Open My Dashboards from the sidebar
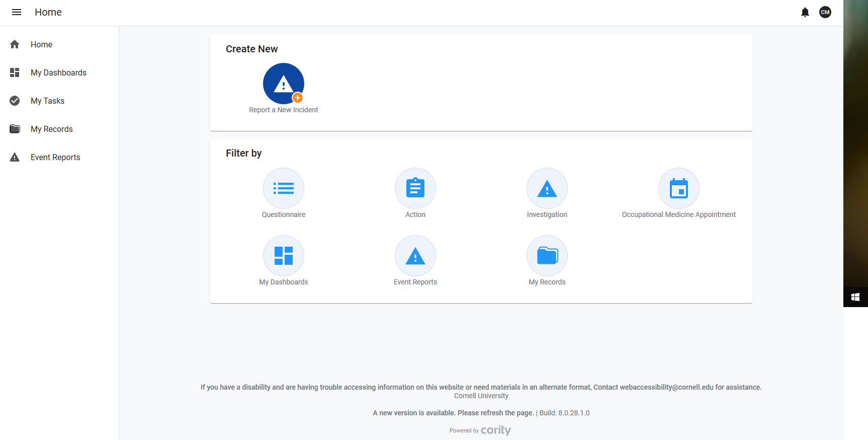 pyautogui.click(x=58, y=72)
